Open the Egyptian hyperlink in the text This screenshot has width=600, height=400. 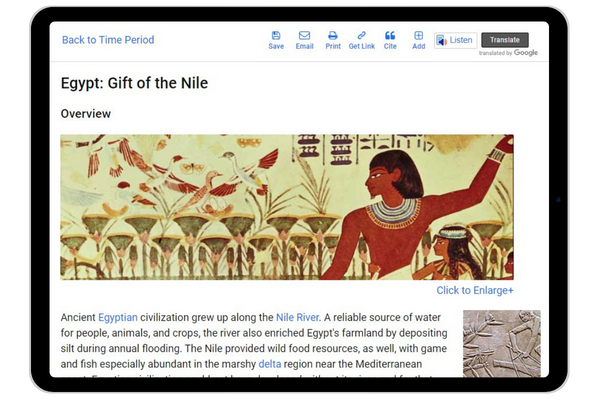tap(118, 318)
